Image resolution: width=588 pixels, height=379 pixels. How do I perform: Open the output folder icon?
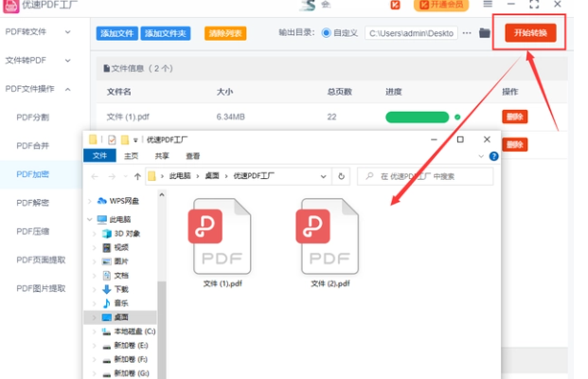point(485,33)
